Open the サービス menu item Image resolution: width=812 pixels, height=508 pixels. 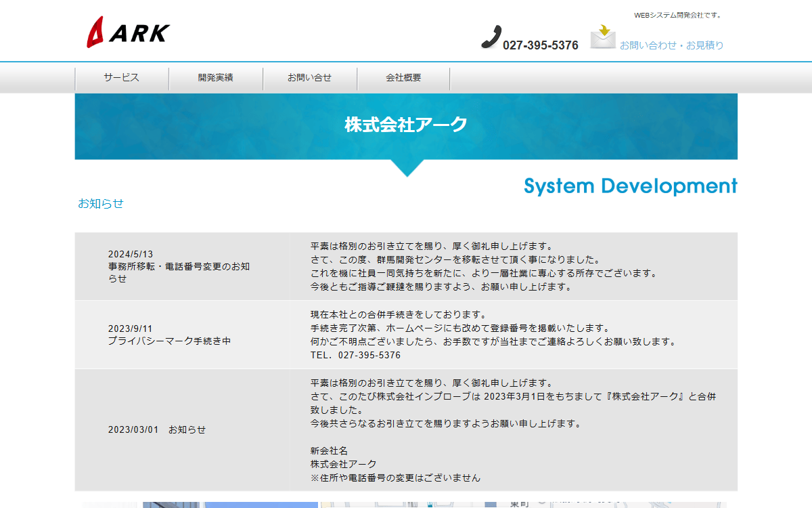click(x=122, y=78)
